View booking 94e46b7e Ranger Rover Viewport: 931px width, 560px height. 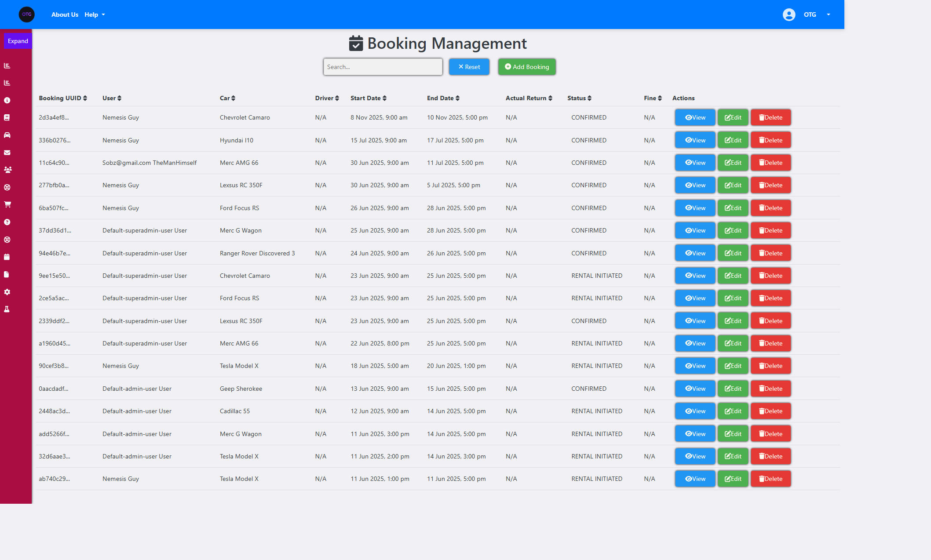(695, 253)
